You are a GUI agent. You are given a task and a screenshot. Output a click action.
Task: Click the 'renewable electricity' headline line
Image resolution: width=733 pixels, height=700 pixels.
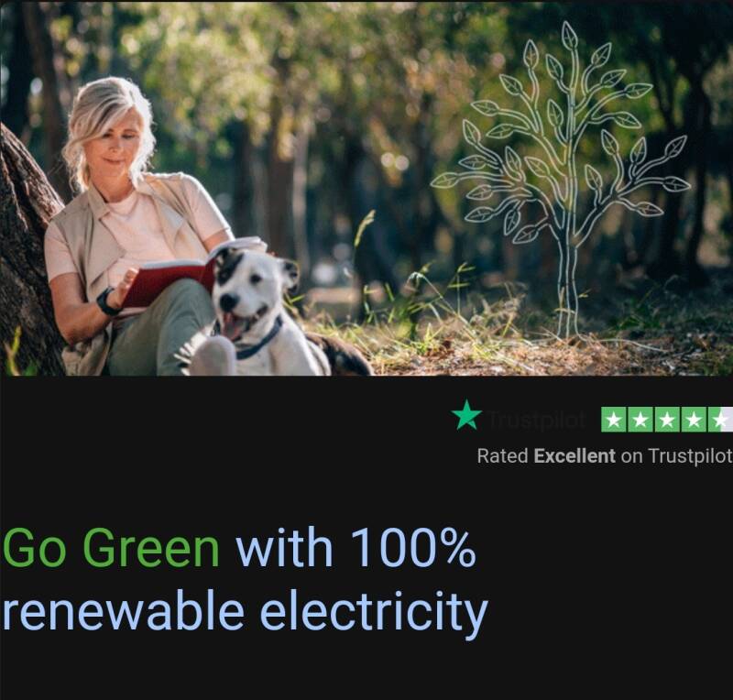[245, 612]
